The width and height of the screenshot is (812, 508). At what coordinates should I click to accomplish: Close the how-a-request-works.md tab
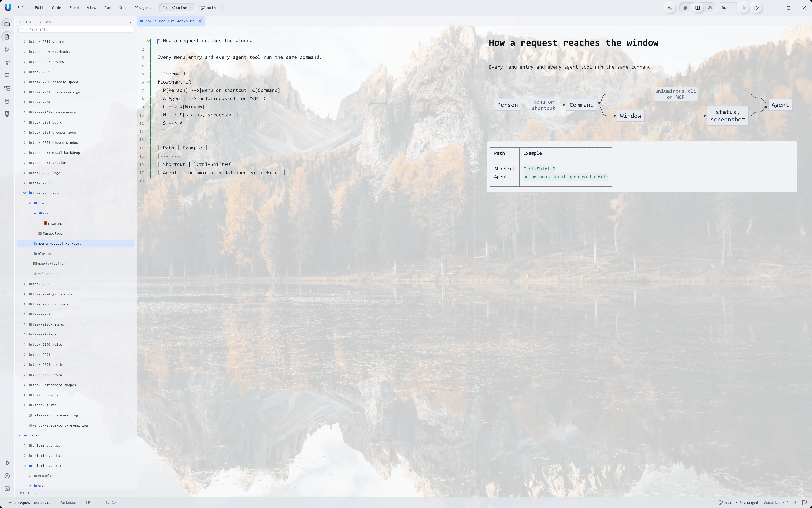200,21
